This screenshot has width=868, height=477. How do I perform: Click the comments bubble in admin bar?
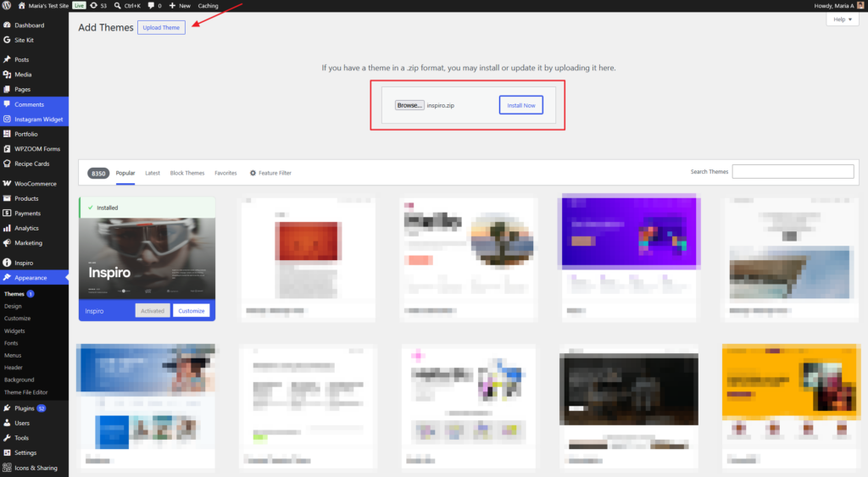pos(154,6)
